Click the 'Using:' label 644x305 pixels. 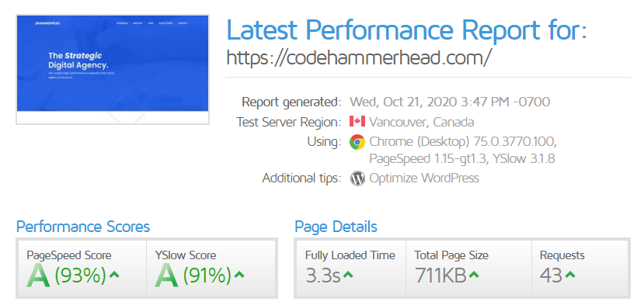coord(325,142)
